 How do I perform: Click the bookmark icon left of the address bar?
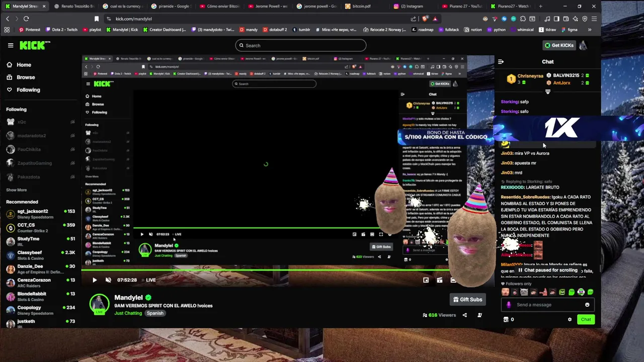point(97,19)
